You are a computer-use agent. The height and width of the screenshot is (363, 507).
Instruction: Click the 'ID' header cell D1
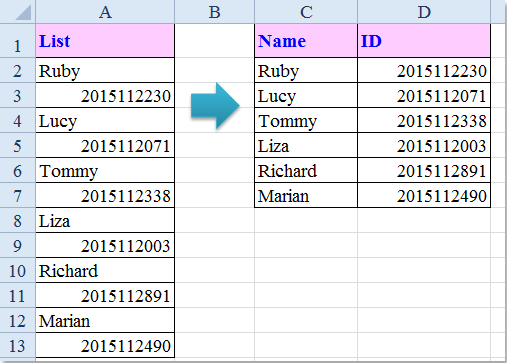[x=424, y=41]
